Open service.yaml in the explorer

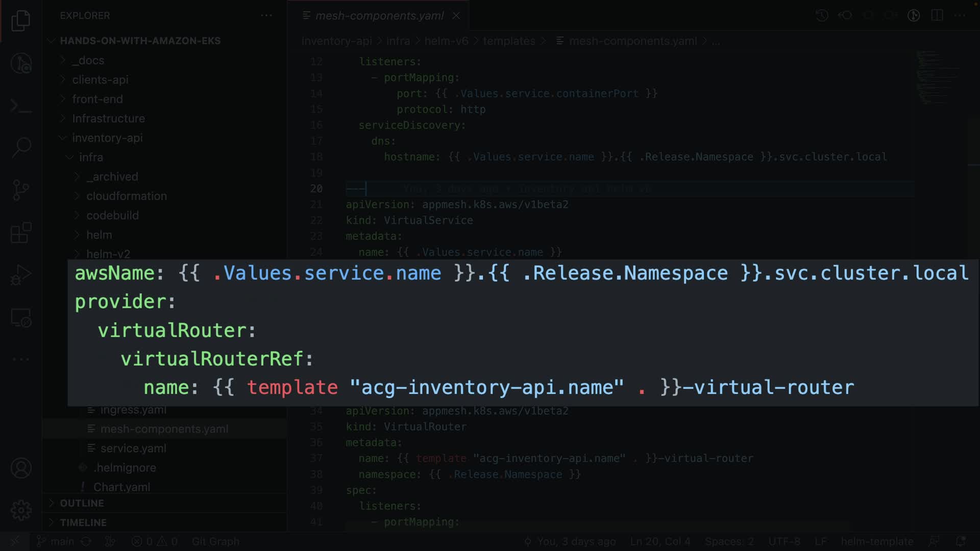133,448
